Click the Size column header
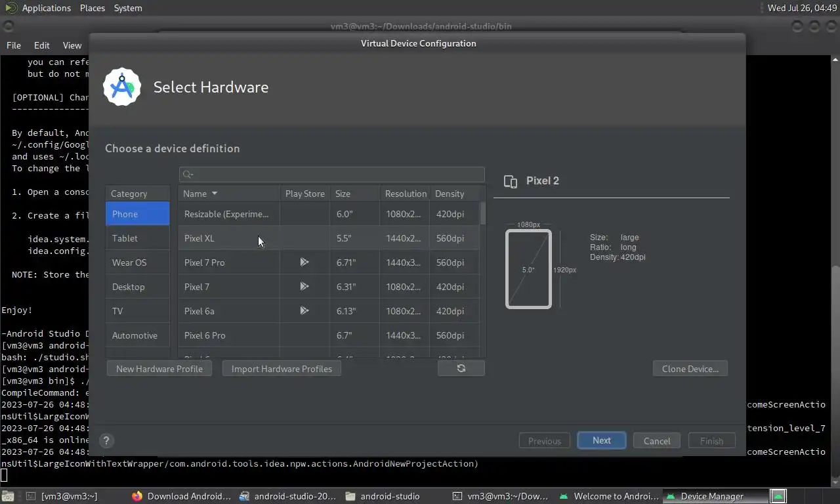Viewport: 840px width, 504px height. click(355, 194)
